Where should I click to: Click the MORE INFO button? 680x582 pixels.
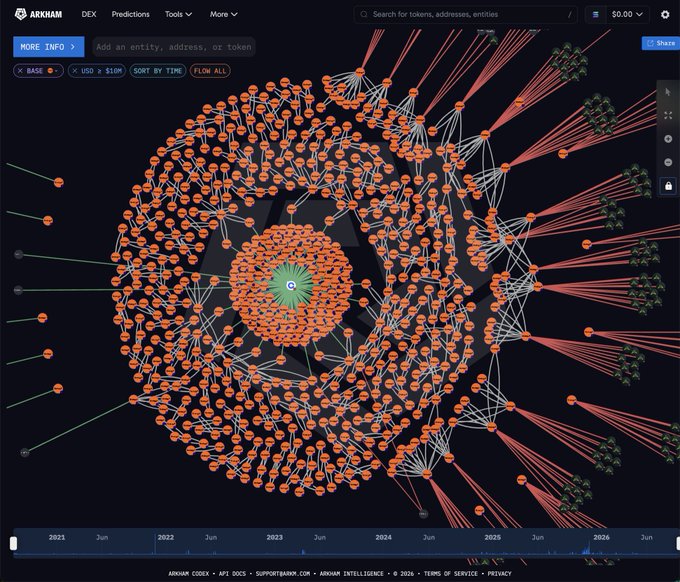(x=49, y=47)
